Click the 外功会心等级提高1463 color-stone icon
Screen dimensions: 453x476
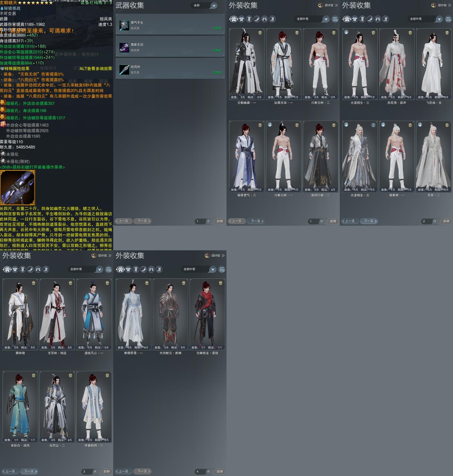[x=3, y=124]
